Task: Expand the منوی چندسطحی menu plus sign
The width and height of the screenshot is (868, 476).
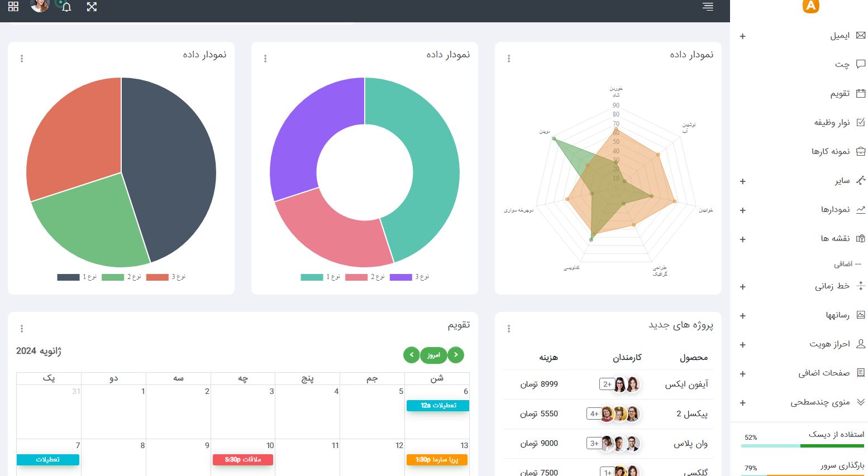Action: coord(742,403)
